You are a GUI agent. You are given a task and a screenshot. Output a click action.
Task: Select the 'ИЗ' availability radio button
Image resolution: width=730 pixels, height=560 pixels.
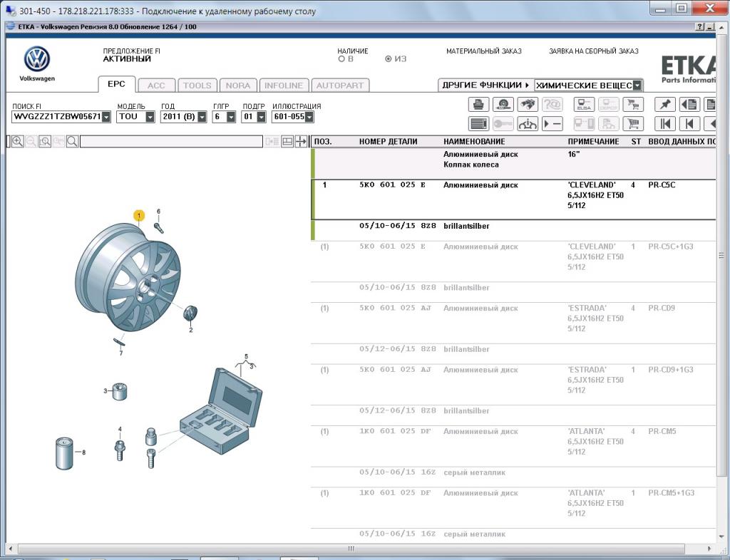point(389,59)
